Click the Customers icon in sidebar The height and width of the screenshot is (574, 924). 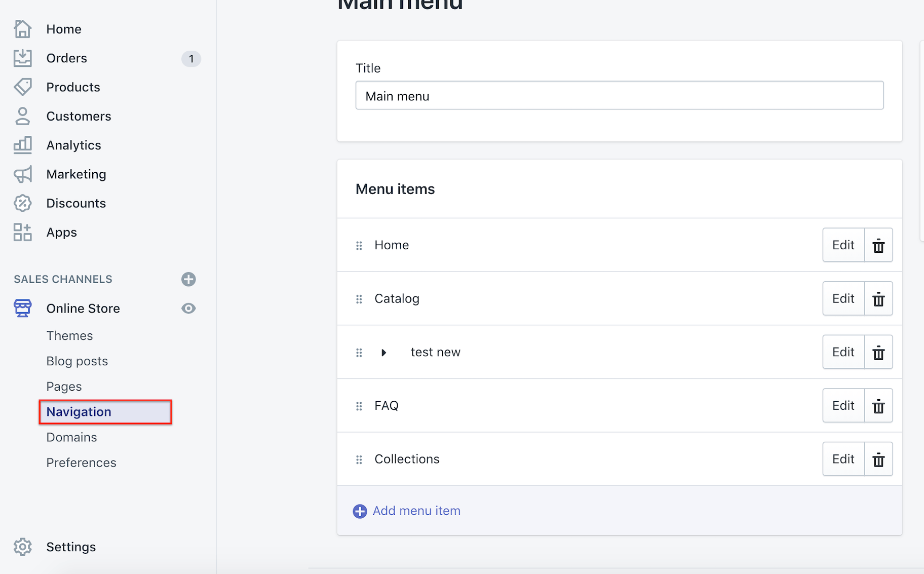tap(23, 116)
